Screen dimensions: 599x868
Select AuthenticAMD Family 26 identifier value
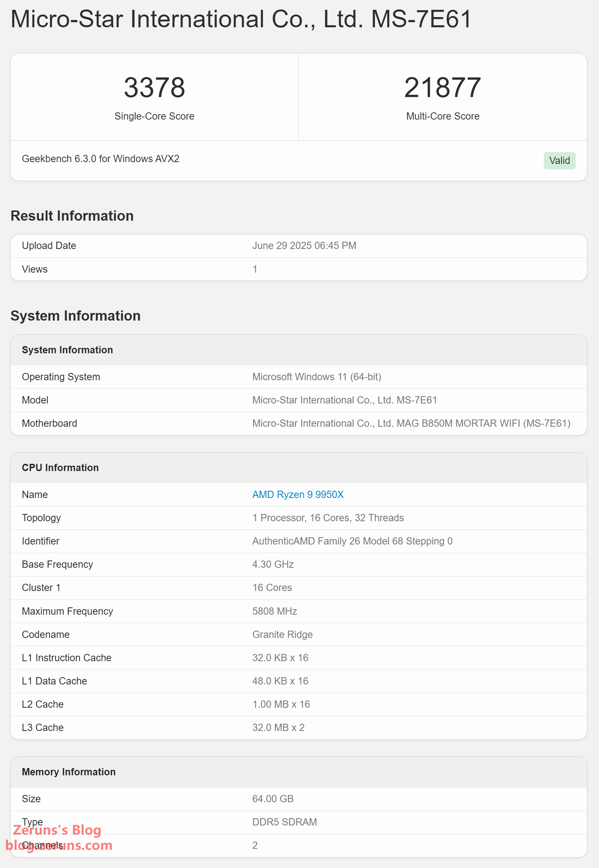tap(352, 541)
